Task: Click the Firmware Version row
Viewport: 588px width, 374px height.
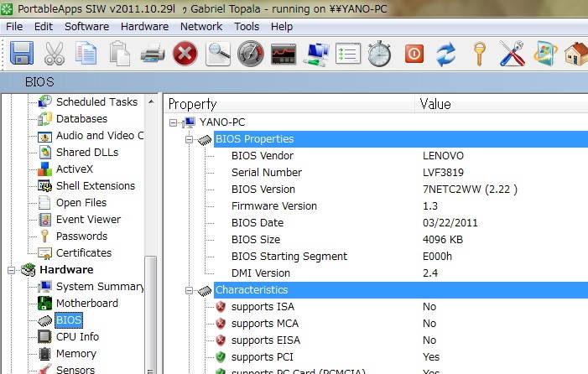Action: pos(401,206)
